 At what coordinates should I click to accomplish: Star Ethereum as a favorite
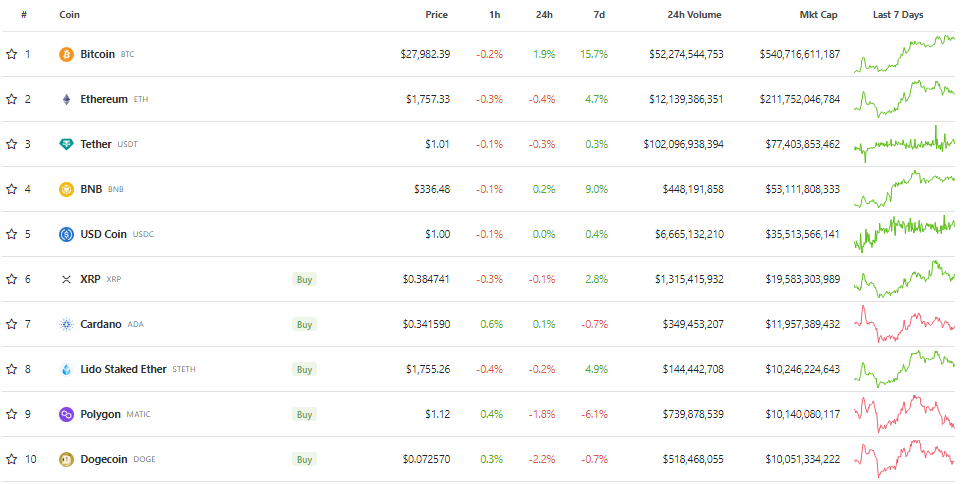click(x=11, y=99)
